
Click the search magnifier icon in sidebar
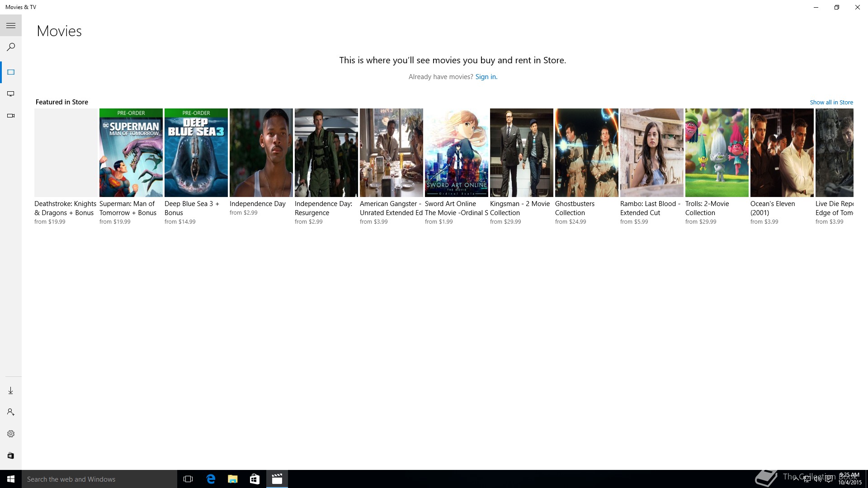click(x=11, y=47)
